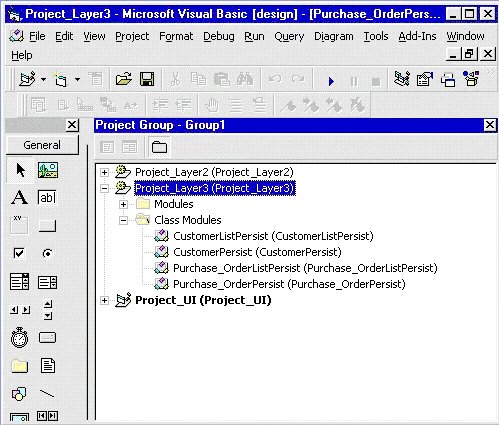Select the ListBox control tool
499x425 pixels.
[x=47, y=282]
